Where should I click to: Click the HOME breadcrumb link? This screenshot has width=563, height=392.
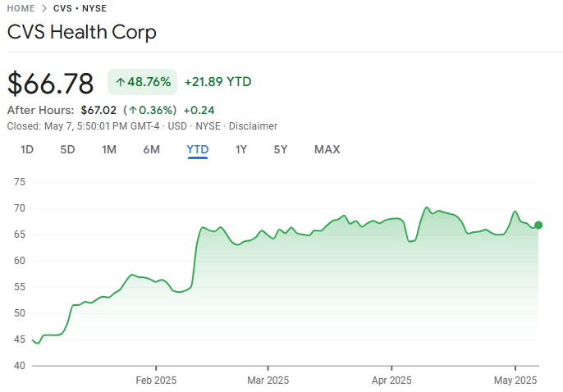tap(21, 8)
